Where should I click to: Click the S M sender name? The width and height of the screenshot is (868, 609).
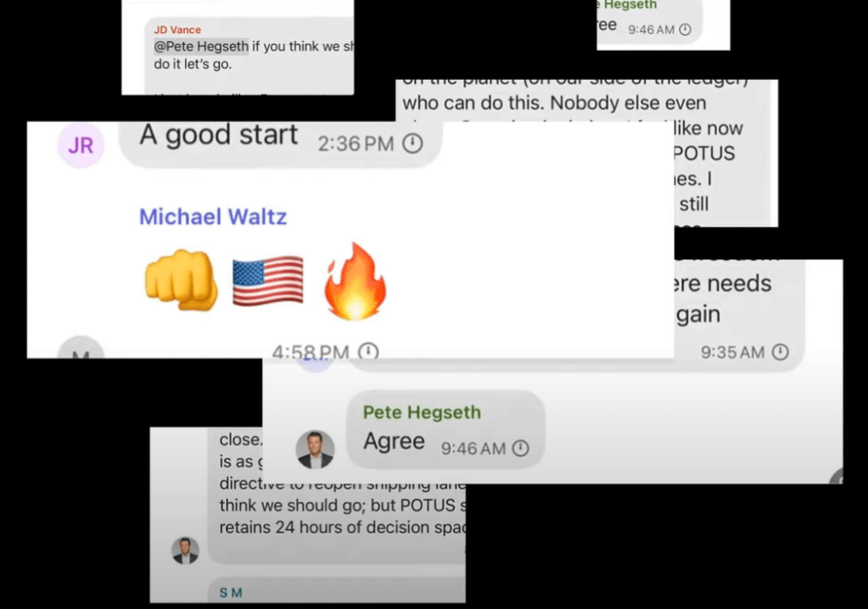point(231,593)
